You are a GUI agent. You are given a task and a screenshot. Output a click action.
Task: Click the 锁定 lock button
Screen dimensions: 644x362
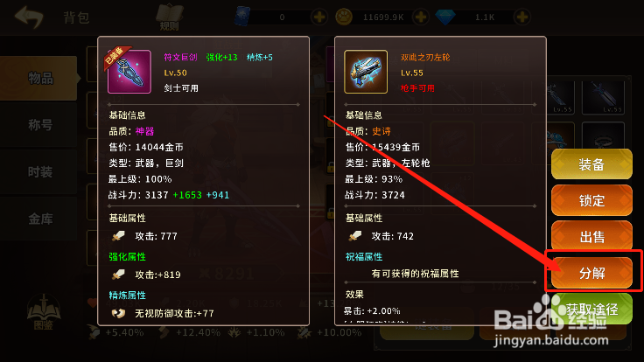click(591, 200)
